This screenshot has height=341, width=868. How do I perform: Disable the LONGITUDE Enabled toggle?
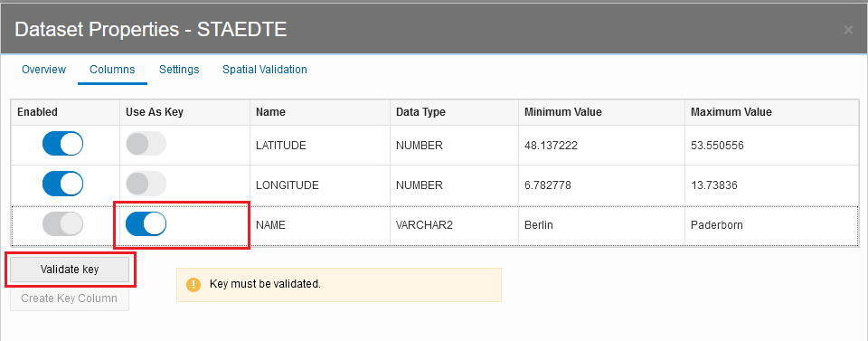63,184
